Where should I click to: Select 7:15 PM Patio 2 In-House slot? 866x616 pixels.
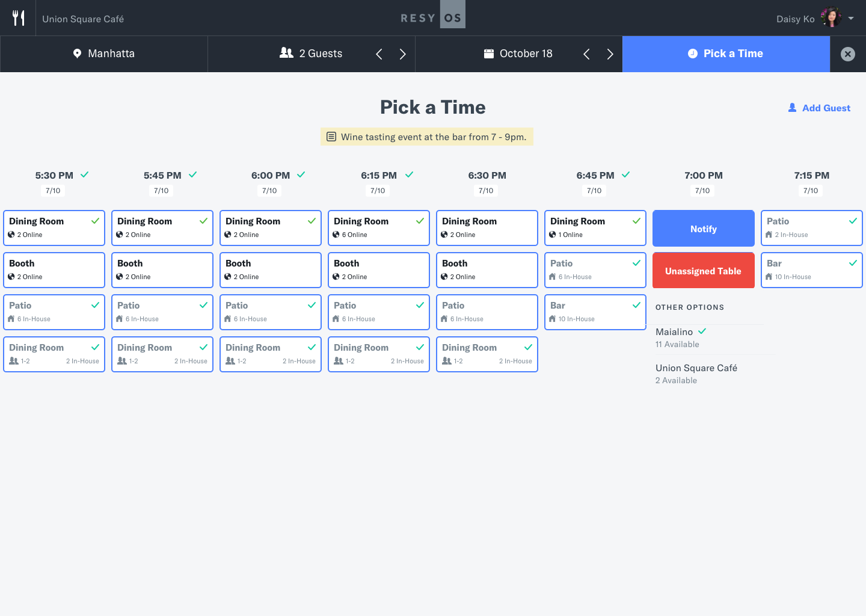pyautogui.click(x=812, y=228)
